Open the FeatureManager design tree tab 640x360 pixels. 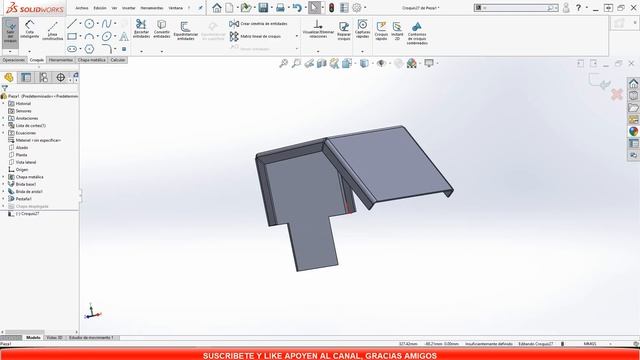(x=9, y=78)
